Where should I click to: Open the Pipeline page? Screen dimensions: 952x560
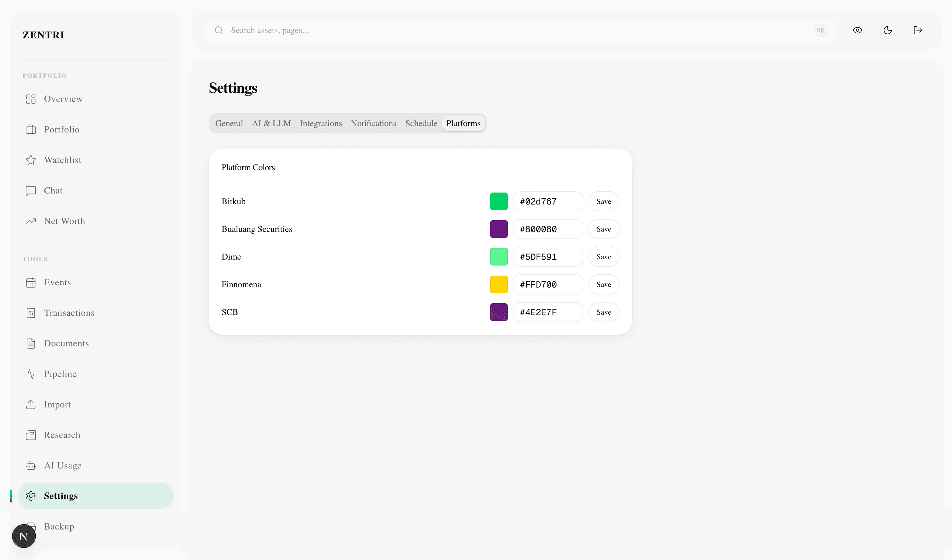click(95, 374)
